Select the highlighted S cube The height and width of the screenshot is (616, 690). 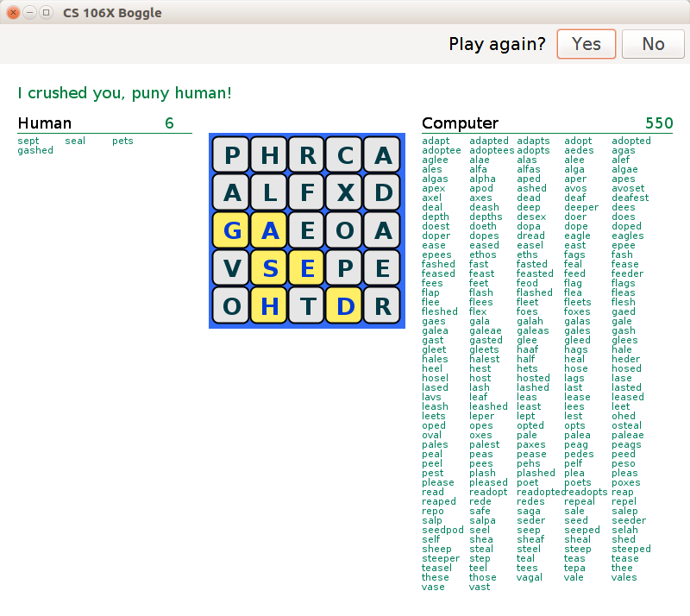[x=270, y=268]
